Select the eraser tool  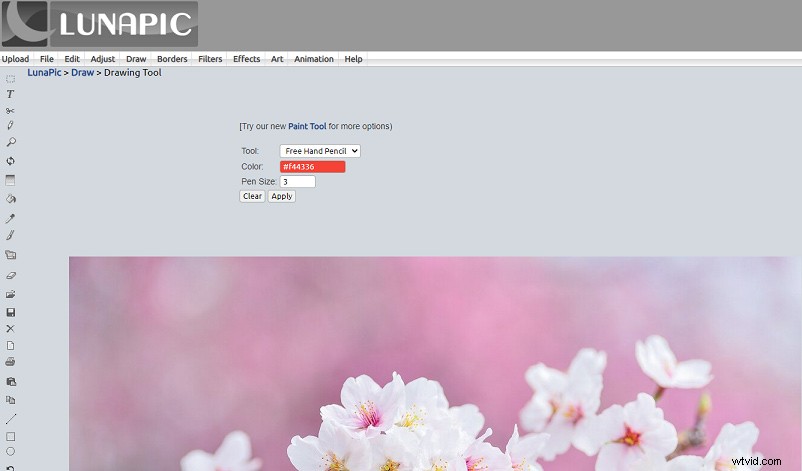[x=10, y=275]
